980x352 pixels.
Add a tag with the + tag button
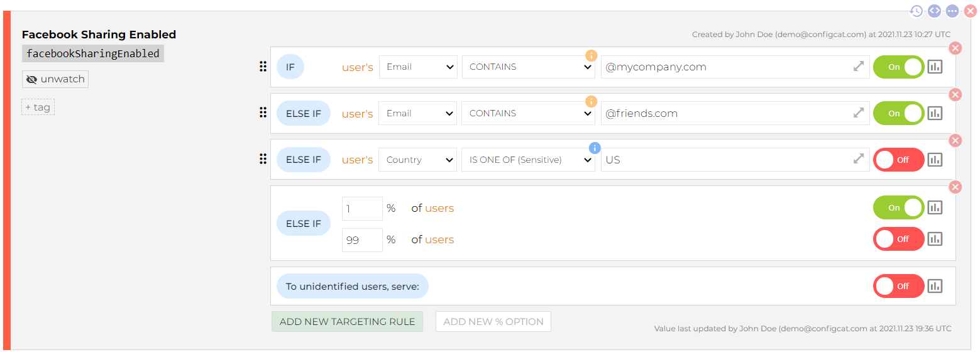(38, 107)
